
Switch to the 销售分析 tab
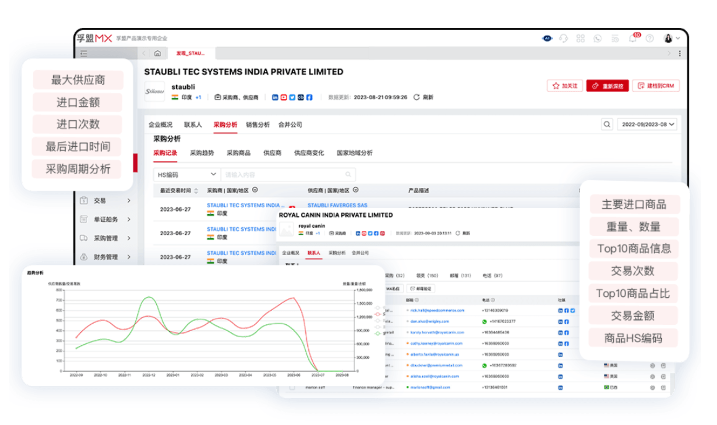[x=257, y=125]
